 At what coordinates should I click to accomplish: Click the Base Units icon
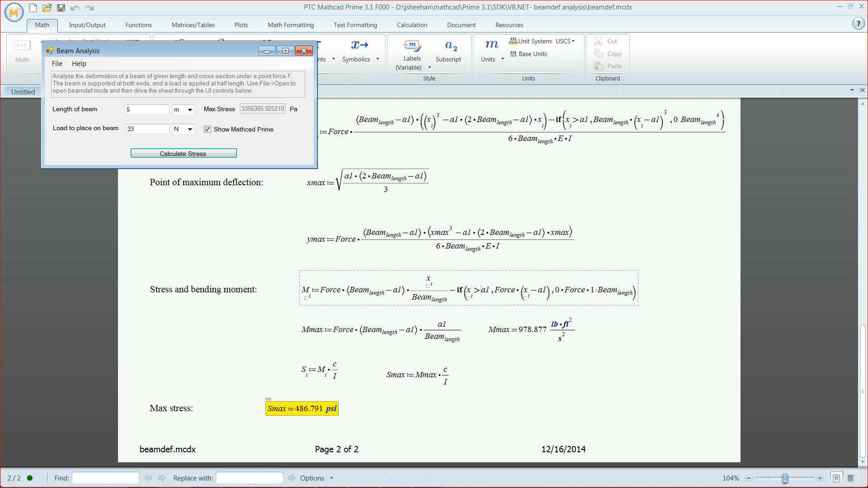513,54
